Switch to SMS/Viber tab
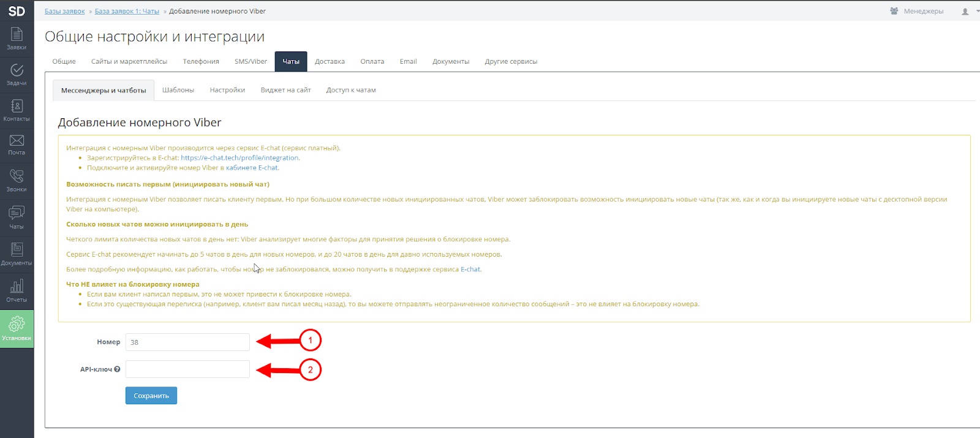 (251, 61)
